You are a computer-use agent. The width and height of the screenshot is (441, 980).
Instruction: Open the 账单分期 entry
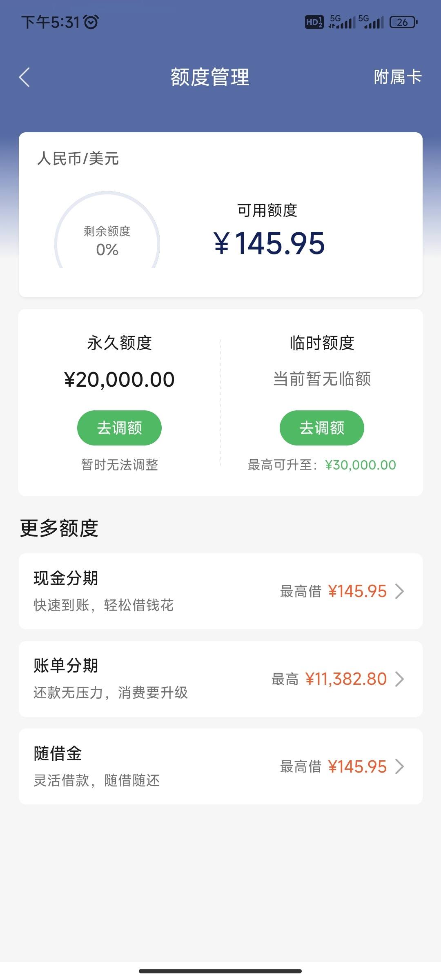[220, 679]
